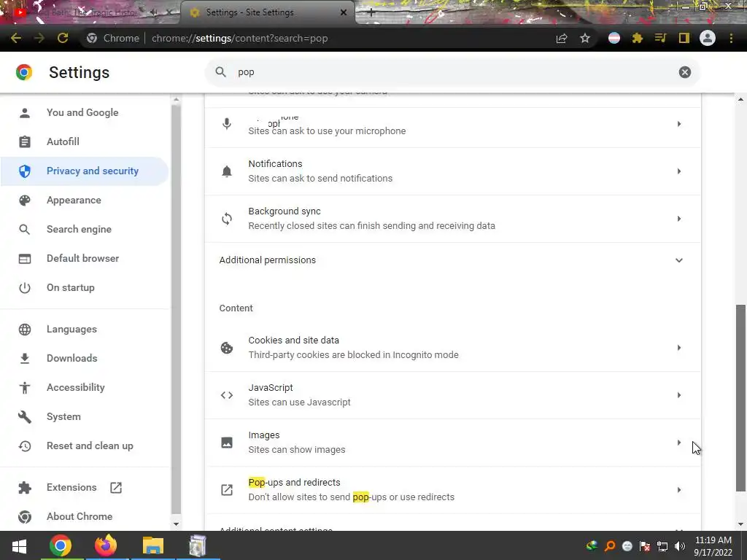Open Default browser settings section
Screen dimensions: 747x560
click(85, 258)
